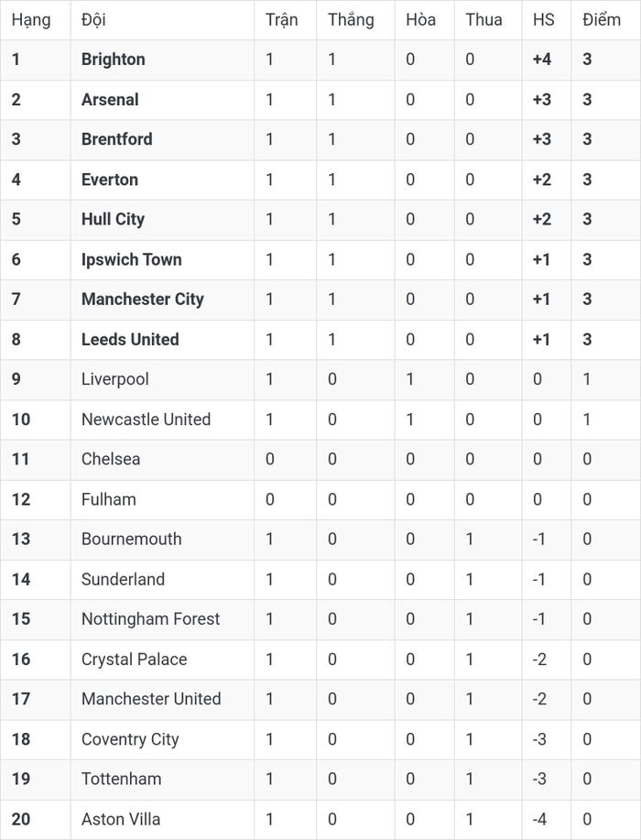Click Nottingham Forest team name

150,619
